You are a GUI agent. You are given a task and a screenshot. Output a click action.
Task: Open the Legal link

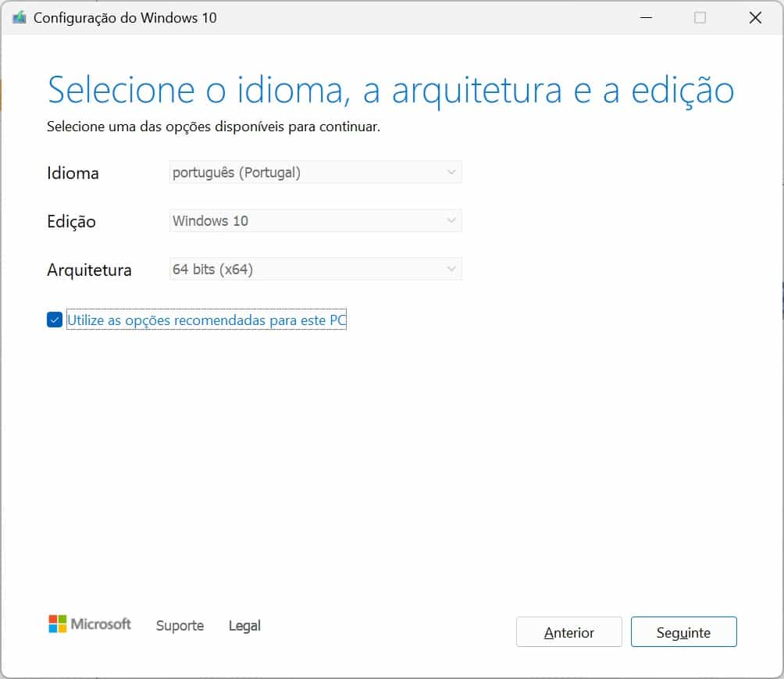[244, 625]
